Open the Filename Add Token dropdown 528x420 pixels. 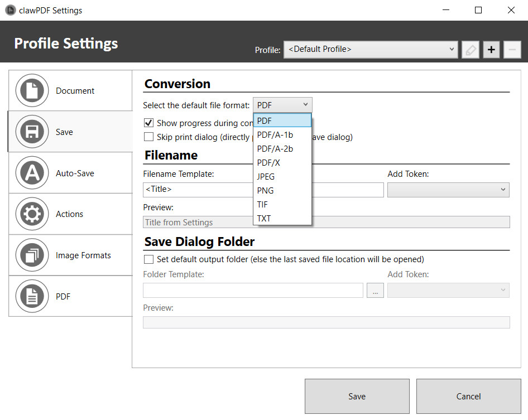pyautogui.click(x=448, y=190)
